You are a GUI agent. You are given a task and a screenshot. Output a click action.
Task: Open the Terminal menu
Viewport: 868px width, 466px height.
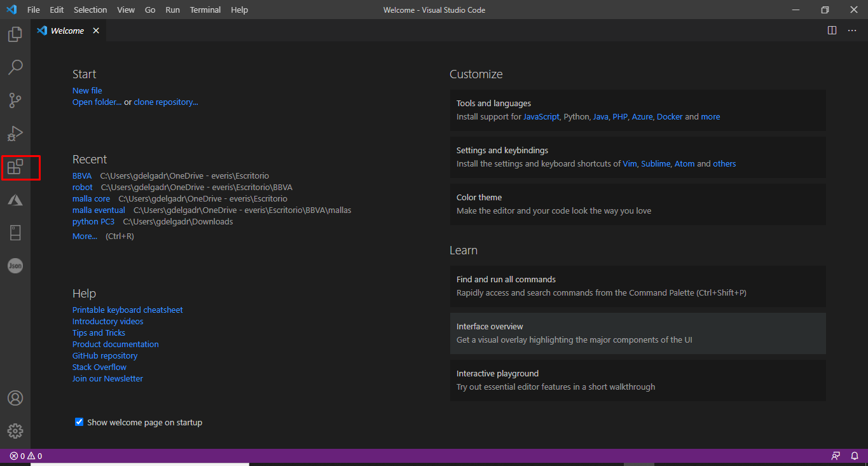[205, 10]
